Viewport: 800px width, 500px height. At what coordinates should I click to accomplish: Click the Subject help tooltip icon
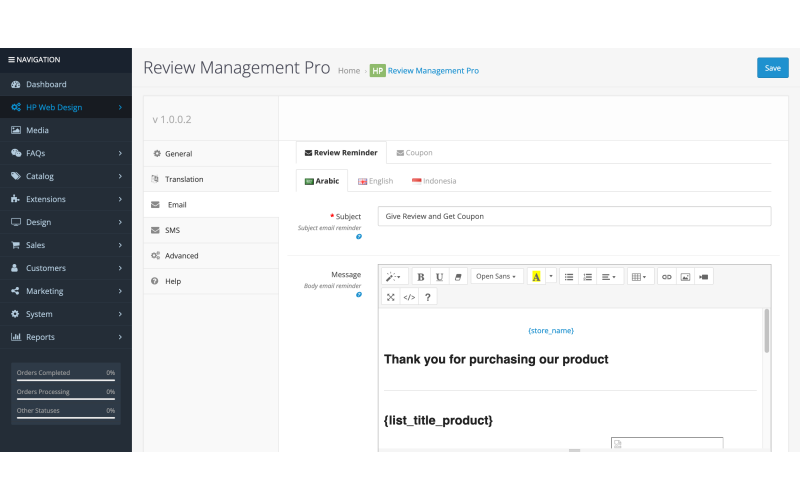359,237
